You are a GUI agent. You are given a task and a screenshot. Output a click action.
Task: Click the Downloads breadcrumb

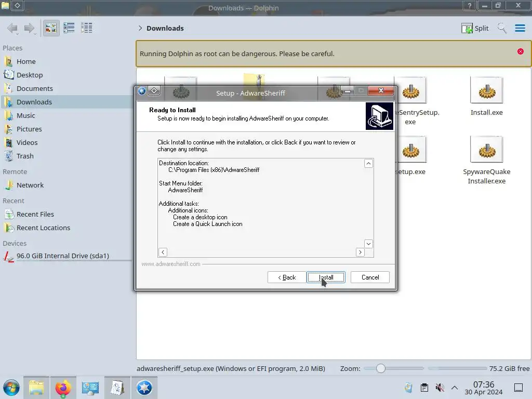(165, 28)
